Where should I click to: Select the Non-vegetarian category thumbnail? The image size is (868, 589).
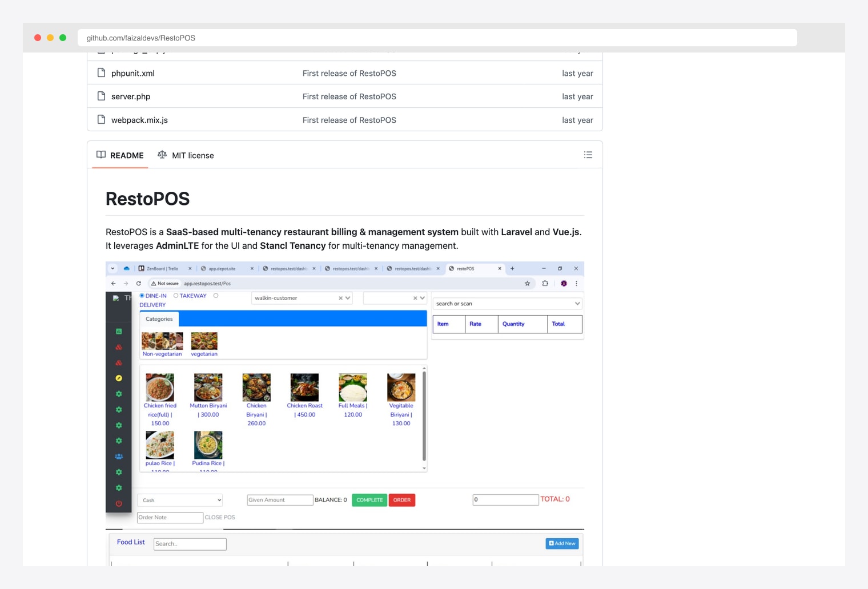click(x=162, y=341)
